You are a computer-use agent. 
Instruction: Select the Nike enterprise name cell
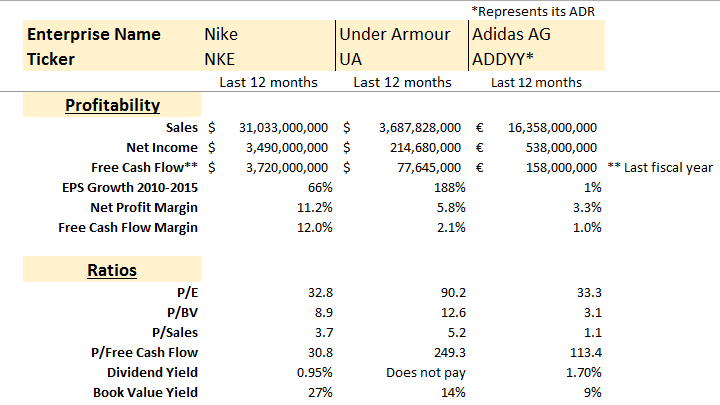(221, 34)
